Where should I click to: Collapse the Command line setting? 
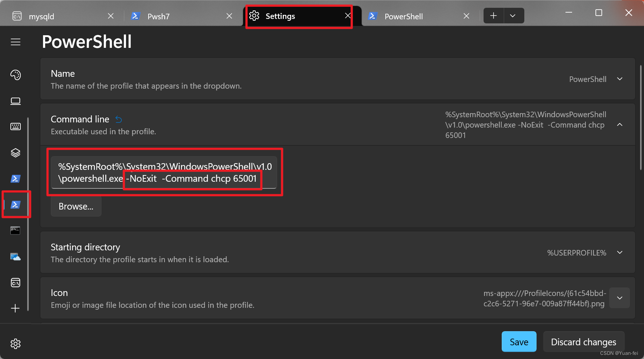coord(620,125)
